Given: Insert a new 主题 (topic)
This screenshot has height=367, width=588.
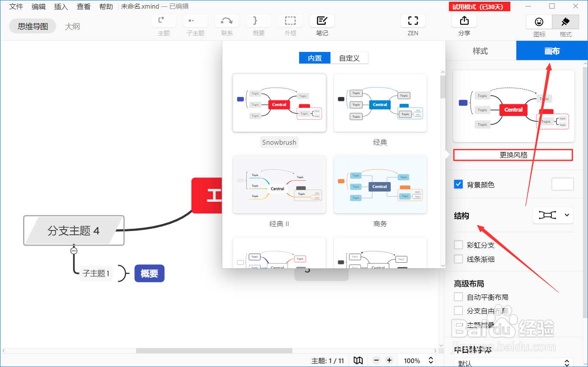Looking at the screenshot, I should click(164, 20).
